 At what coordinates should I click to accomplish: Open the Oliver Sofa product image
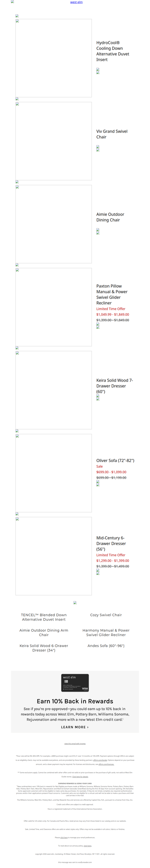pyautogui.click(x=54, y=473)
